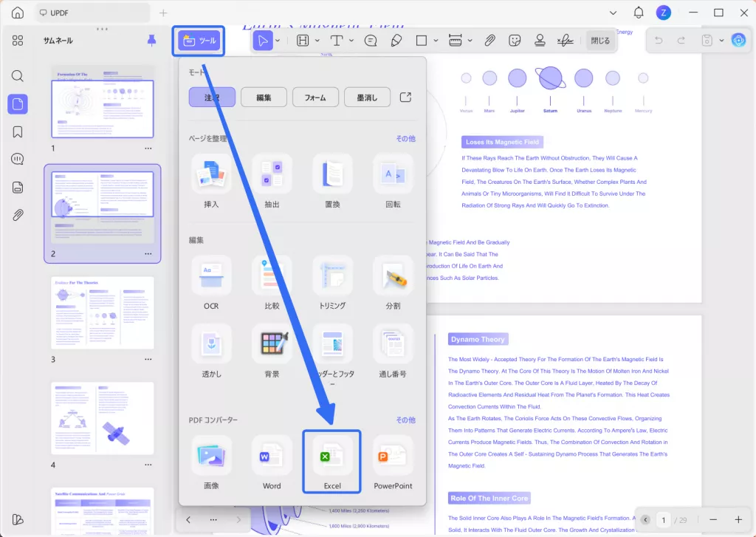Convert PDF to Word
Image resolution: width=756 pixels, height=537 pixels.
click(x=272, y=462)
